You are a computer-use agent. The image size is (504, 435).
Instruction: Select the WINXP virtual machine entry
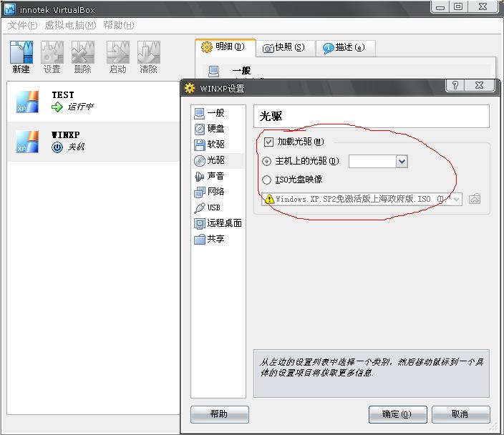(93, 142)
